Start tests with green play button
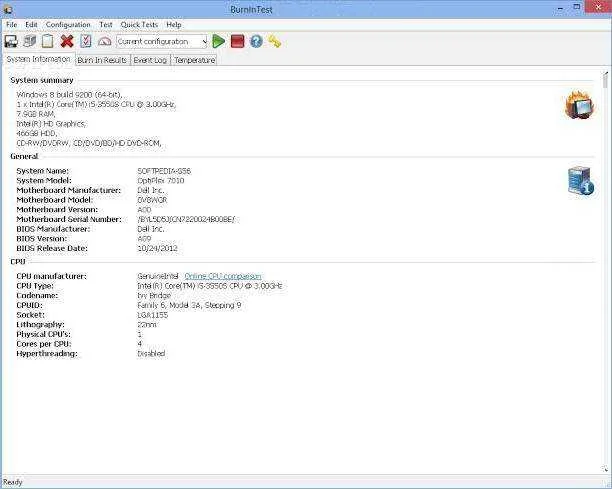 tap(219, 41)
